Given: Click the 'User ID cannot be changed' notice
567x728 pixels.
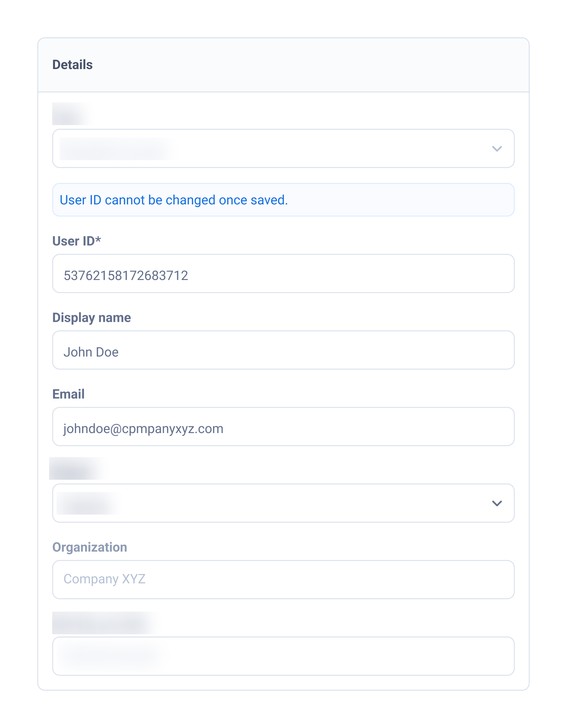Looking at the screenshot, I should [x=173, y=200].
